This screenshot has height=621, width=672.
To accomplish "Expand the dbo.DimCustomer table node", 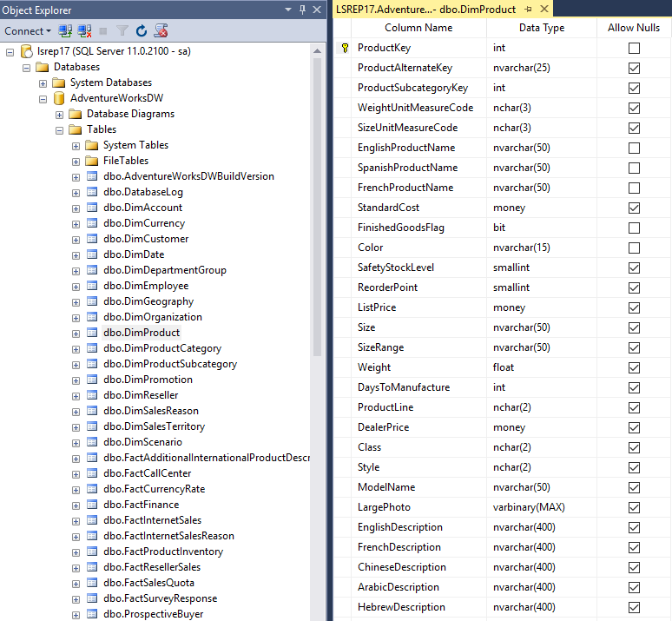I will [x=76, y=239].
